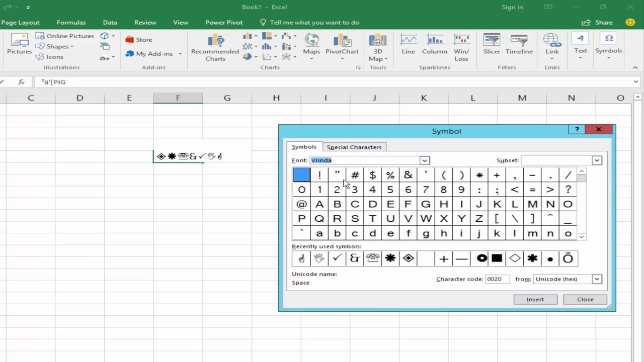Click the symbol grid scrollbar down arrow
This screenshot has width=644, height=362.
[x=582, y=237]
